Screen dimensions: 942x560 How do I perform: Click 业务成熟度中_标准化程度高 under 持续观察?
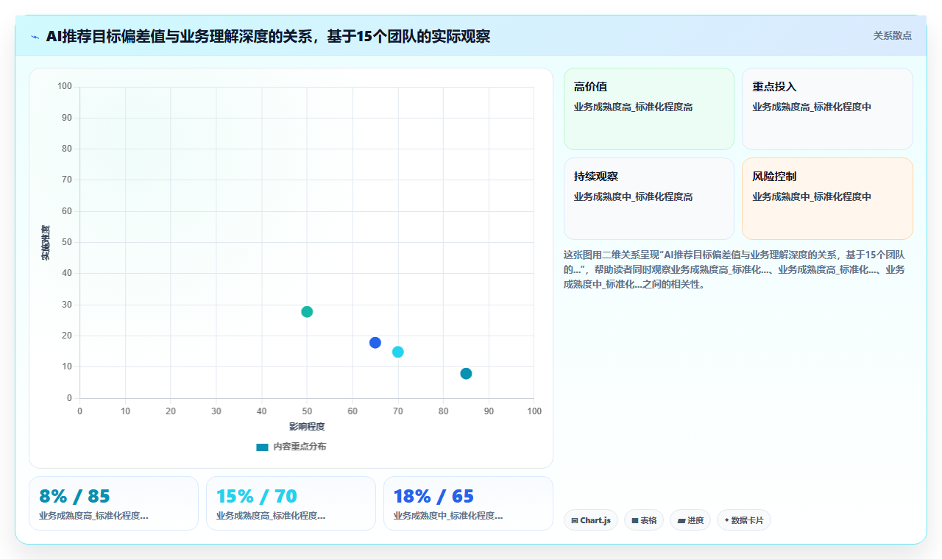[633, 196]
